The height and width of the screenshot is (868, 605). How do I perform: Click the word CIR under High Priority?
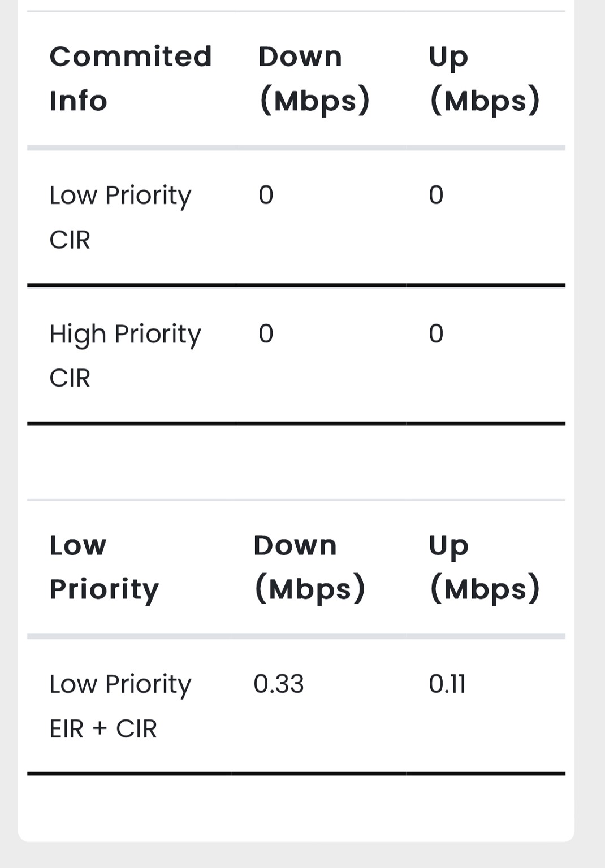point(70,378)
